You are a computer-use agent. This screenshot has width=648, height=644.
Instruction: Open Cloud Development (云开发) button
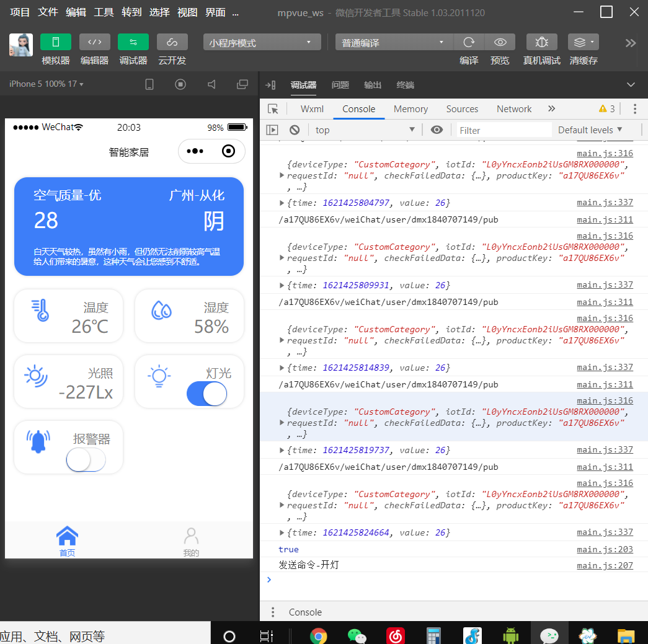tap(172, 42)
